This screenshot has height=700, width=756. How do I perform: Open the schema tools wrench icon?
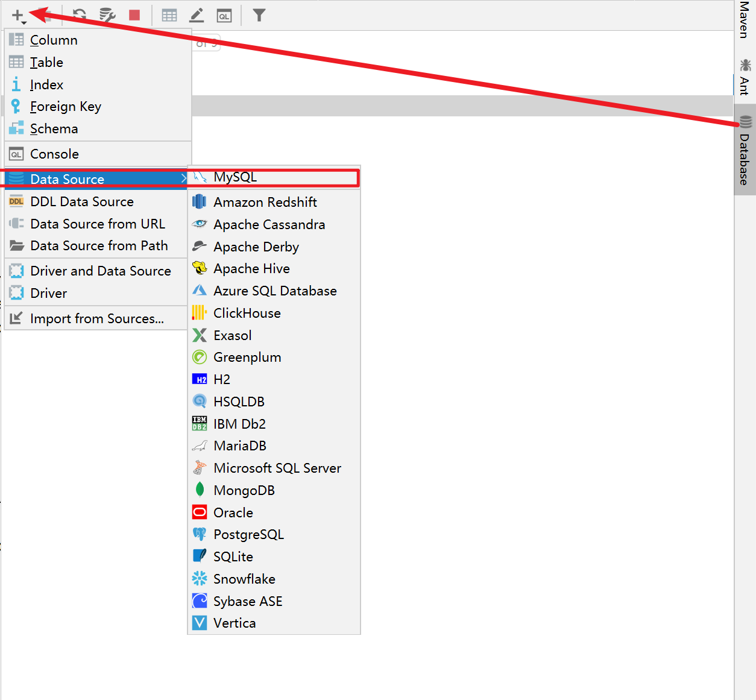[x=107, y=15]
